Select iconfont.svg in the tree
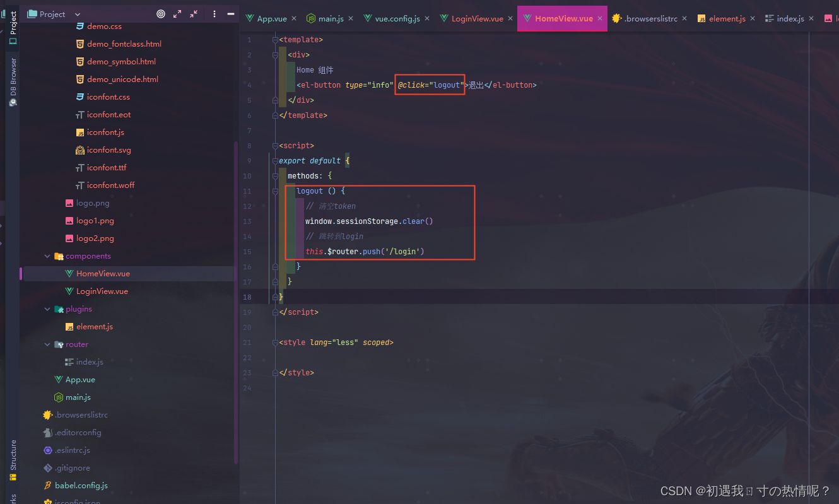Screen dimensions: 839x504 [x=109, y=150]
